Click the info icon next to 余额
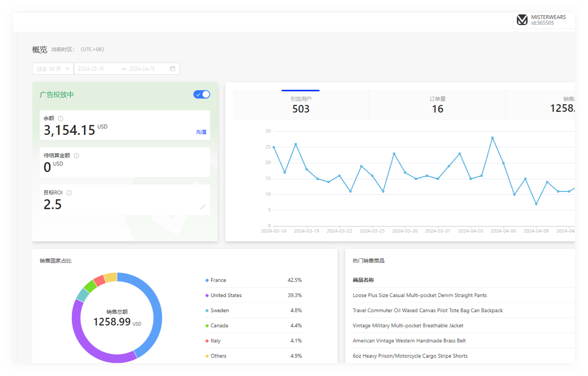 click(x=60, y=118)
